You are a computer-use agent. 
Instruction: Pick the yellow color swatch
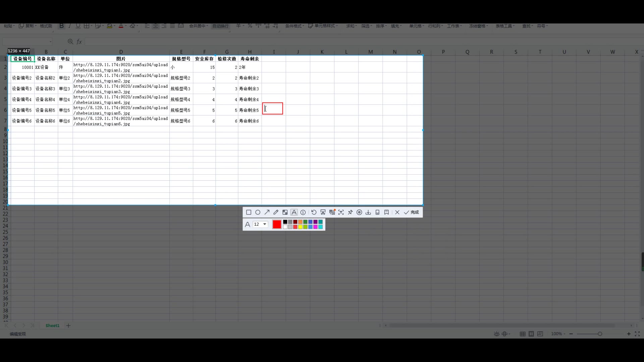(x=300, y=227)
